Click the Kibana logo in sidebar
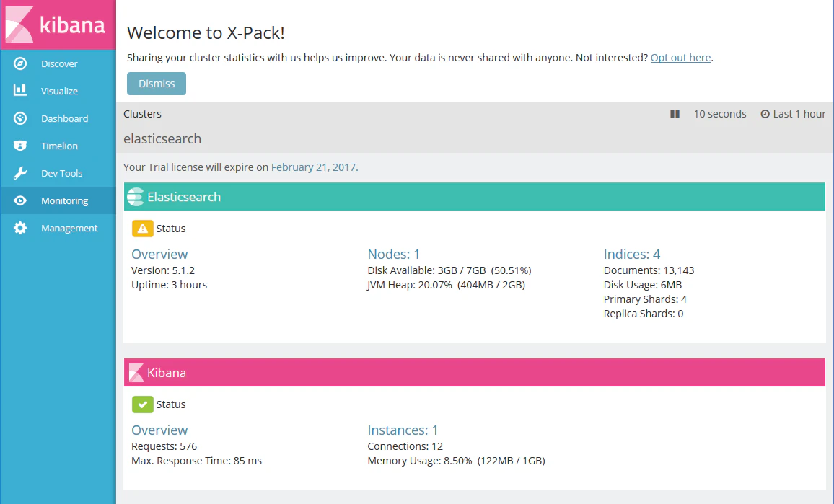The image size is (834, 504). point(58,25)
